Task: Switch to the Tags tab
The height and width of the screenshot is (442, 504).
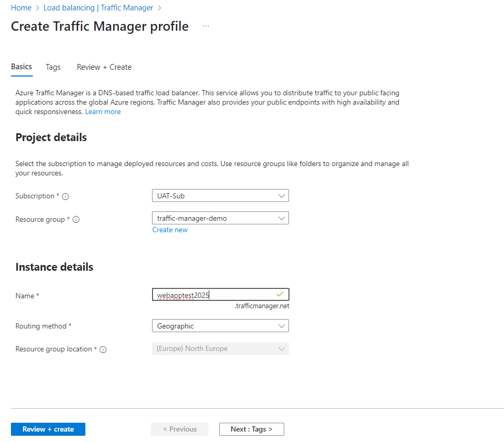Action: (x=53, y=67)
